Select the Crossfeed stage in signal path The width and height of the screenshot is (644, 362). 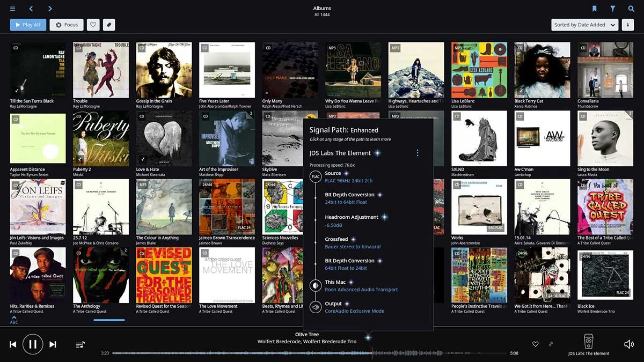click(x=337, y=239)
